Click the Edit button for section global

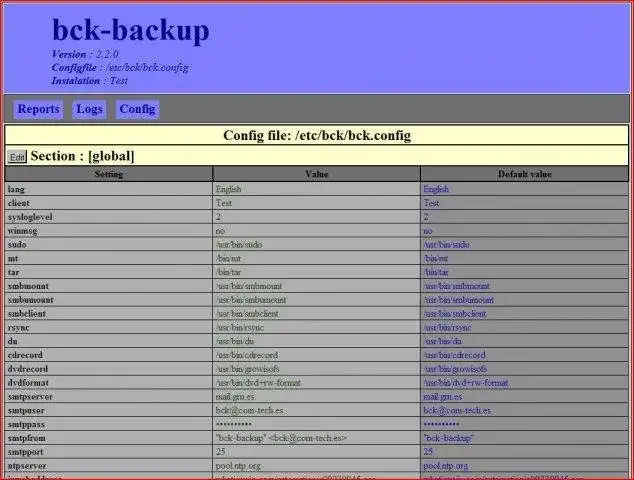tap(17, 157)
